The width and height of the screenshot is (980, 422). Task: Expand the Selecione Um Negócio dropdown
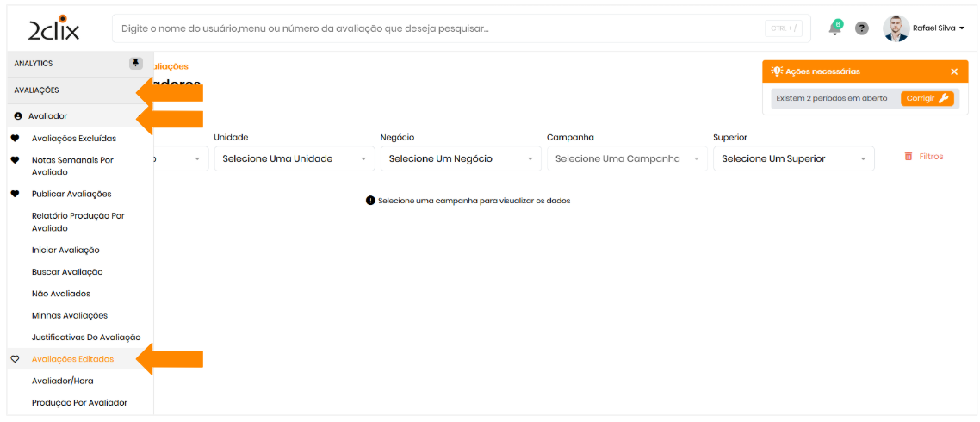tap(460, 158)
